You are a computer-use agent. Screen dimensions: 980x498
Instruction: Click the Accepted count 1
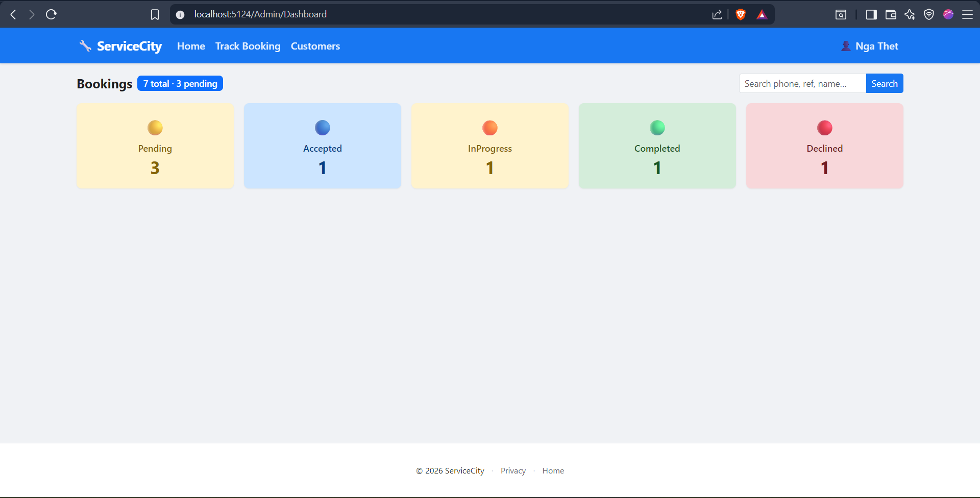(x=323, y=168)
